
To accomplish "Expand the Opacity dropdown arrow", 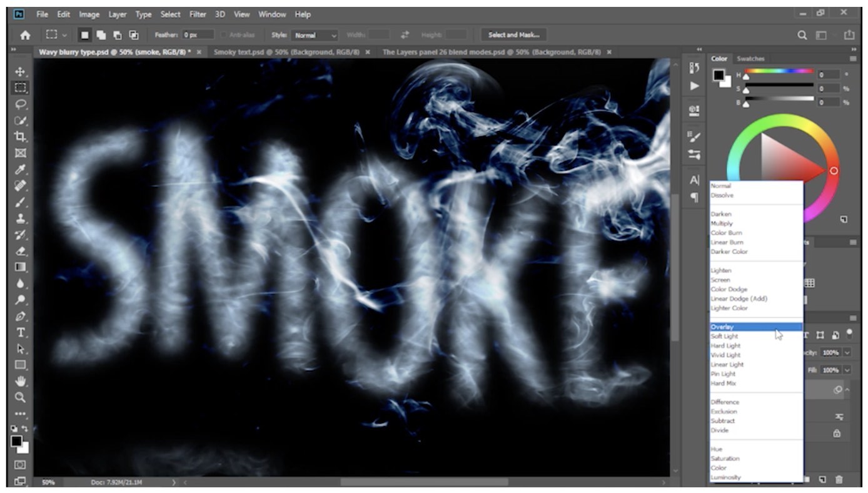I will (847, 353).
